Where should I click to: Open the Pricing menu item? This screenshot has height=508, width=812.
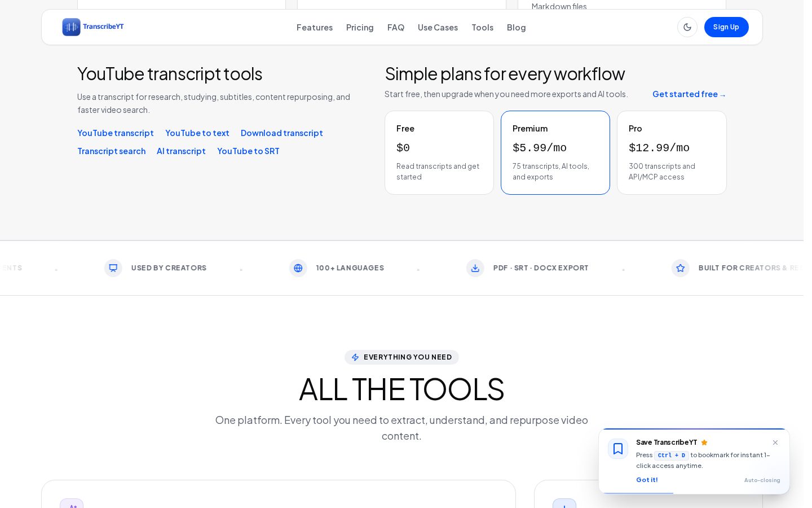[x=360, y=28]
